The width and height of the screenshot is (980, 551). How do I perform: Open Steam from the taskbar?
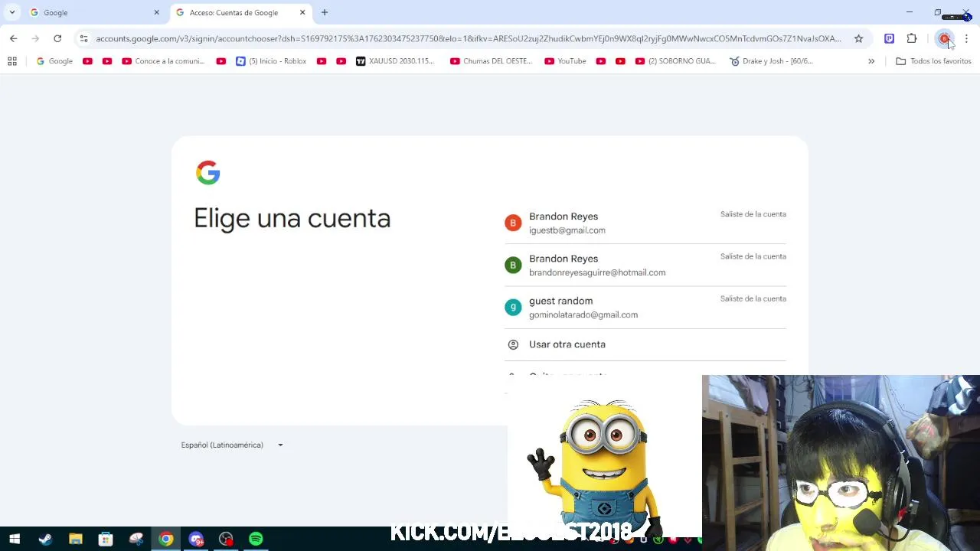coord(45,539)
